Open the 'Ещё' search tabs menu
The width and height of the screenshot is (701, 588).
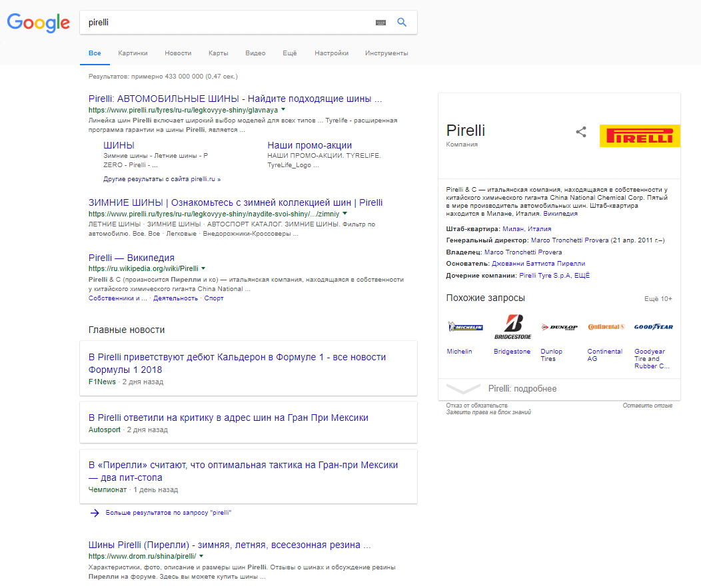pyautogui.click(x=289, y=53)
